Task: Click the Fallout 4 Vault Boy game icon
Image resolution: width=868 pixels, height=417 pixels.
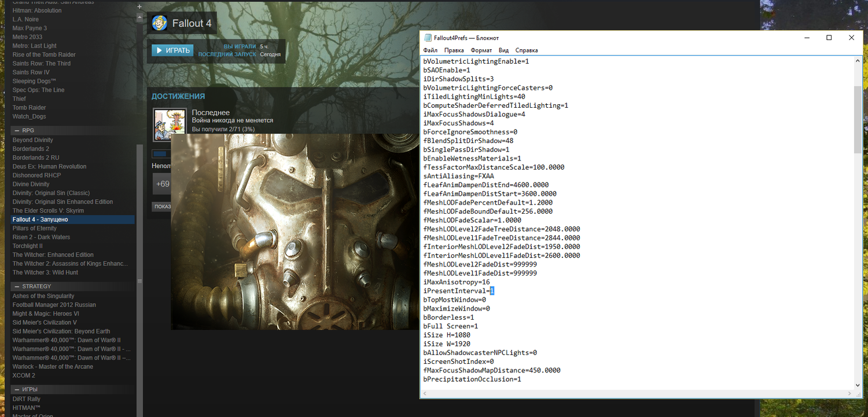Action: [x=159, y=23]
